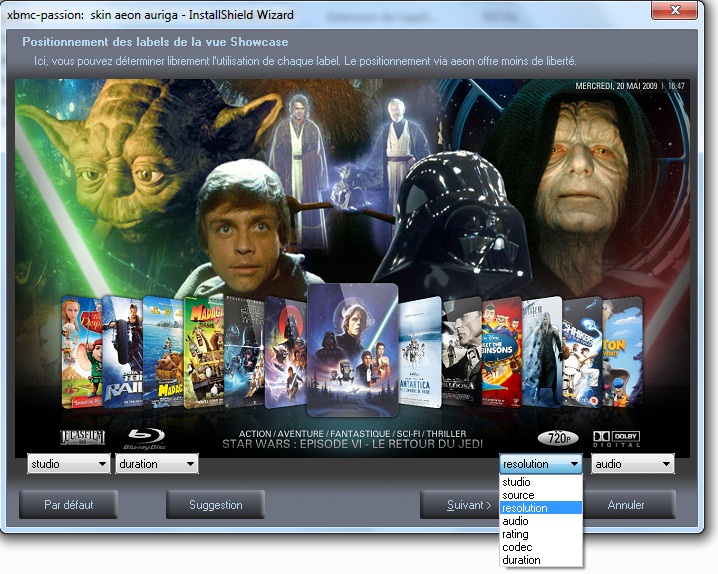Screen dimensions: 718x574
Task: Choose duration from the dropdown list
Action: [541, 560]
